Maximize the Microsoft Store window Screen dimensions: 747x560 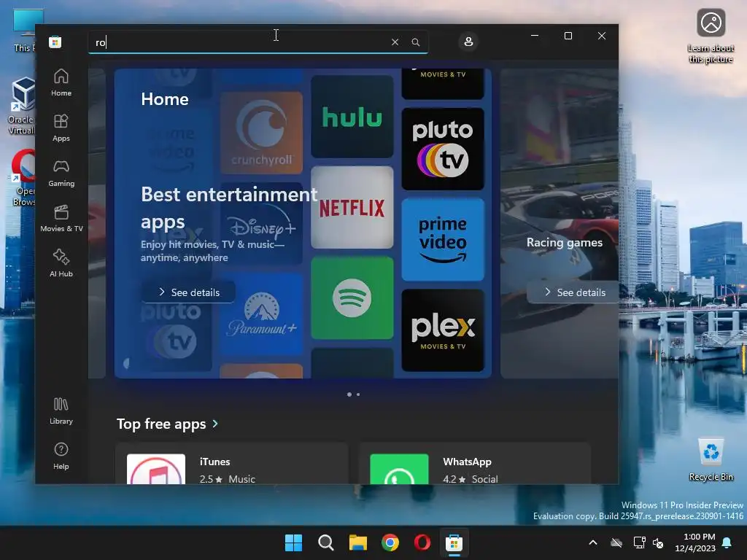[x=568, y=36]
